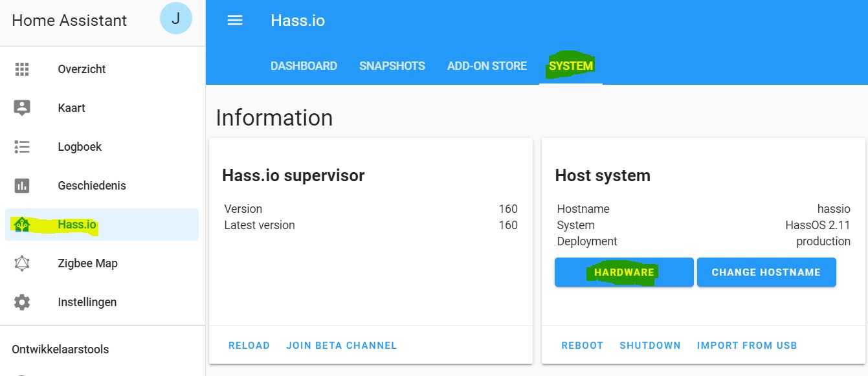
Task: Go to the Add-on Store tab
Action: point(487,66)
